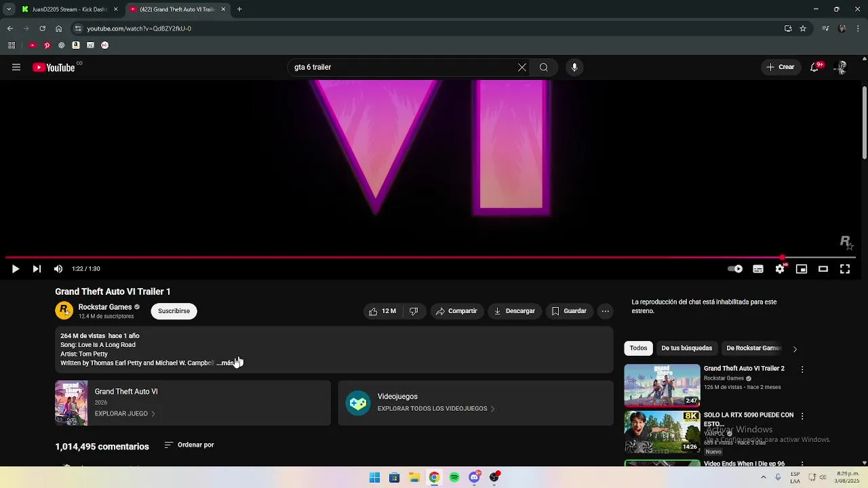Install app icon in address bar

click(788, 28)
